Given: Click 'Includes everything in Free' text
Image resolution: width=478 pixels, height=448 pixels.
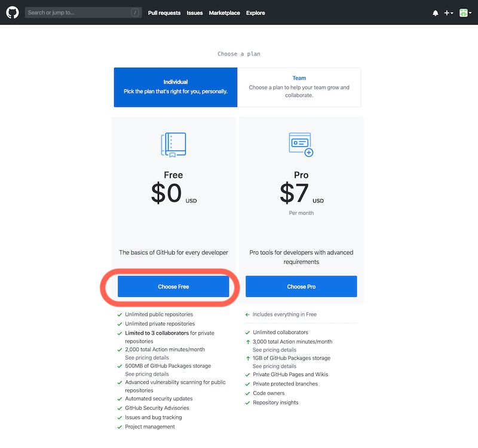Looking at the screenshot, I should 284,314.
